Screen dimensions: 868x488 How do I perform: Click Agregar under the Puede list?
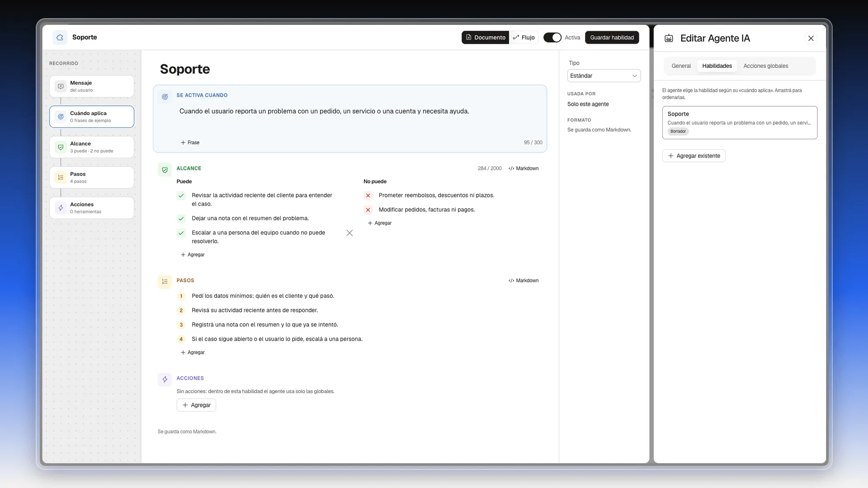tap(193, 255)
